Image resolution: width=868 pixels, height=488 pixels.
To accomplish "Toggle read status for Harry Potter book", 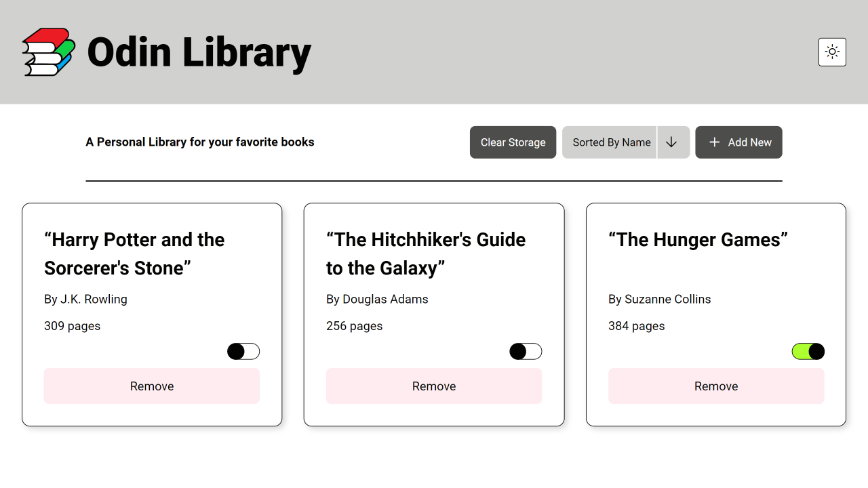I will click(x=243, y=351).
